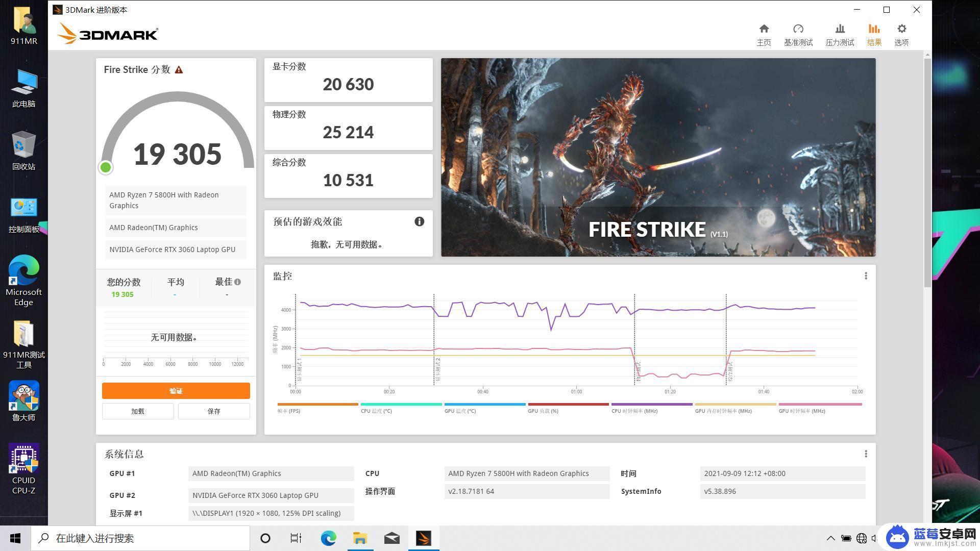
Task: Click the 时间 2021-09-09 value field
Action: [x=782, y=473]
